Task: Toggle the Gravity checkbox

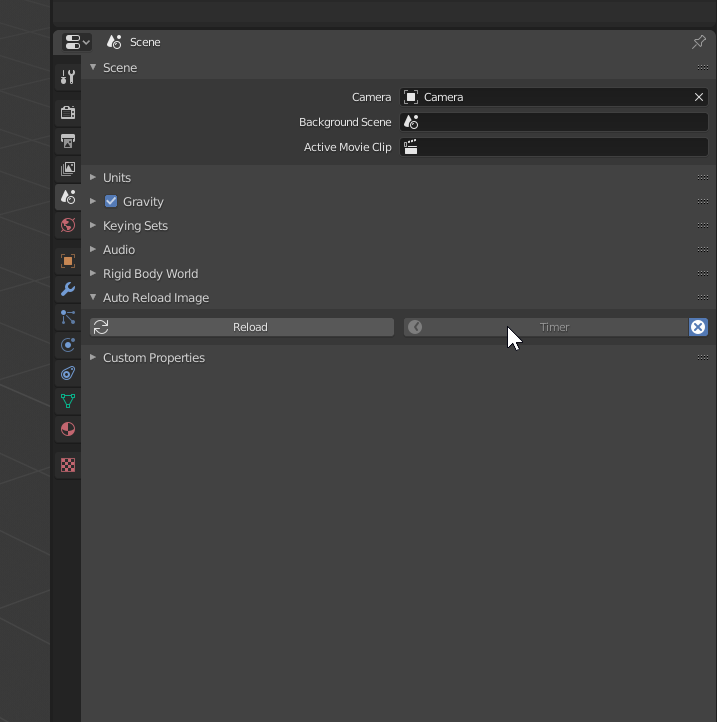Action: tap(111, 201)
